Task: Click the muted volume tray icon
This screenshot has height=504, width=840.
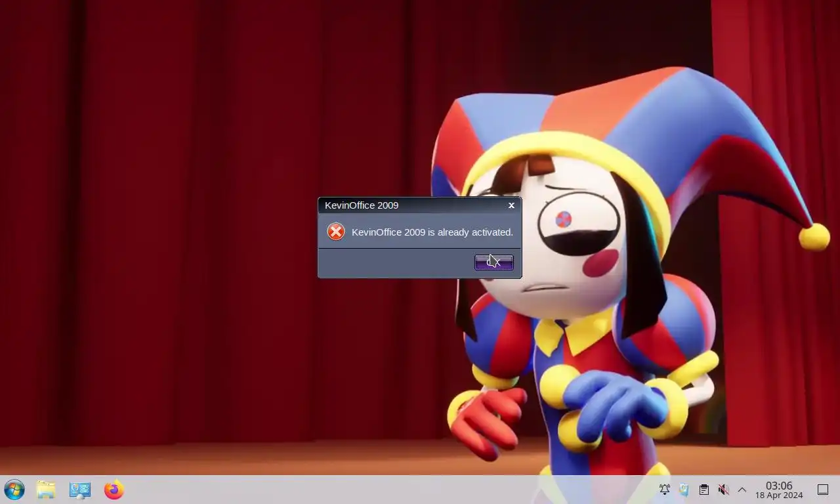Action: point(723,490)
